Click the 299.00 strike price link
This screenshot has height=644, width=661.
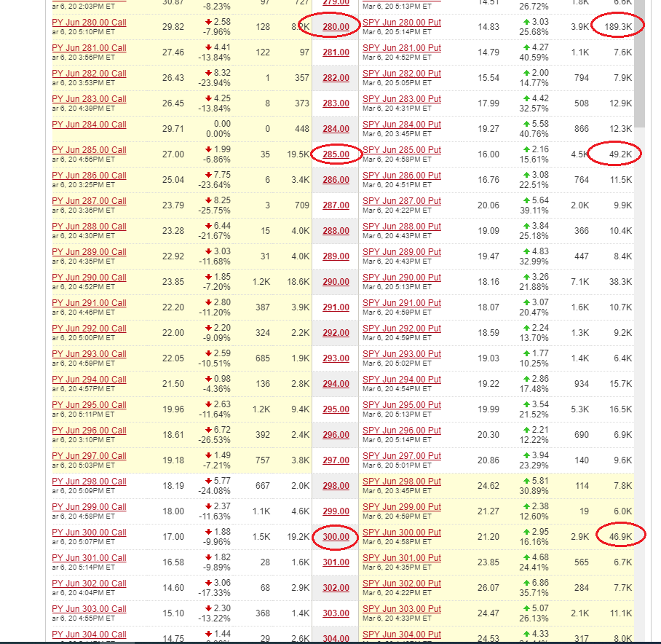tap(336, 511)
